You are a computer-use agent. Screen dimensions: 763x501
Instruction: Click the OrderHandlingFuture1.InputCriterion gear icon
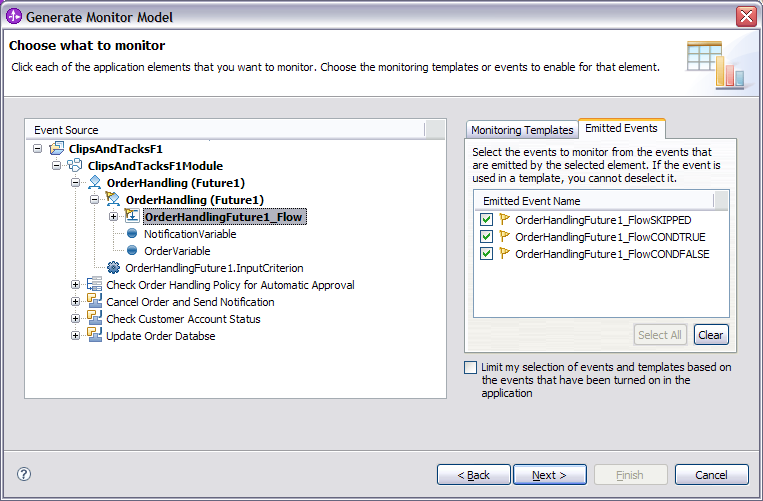[113, 268]
